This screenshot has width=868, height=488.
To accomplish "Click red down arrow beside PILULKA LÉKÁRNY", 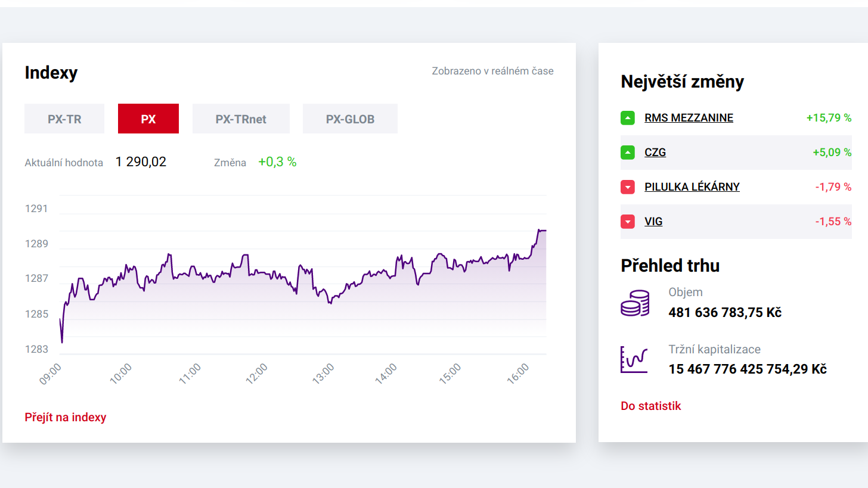I will (628, 187).
